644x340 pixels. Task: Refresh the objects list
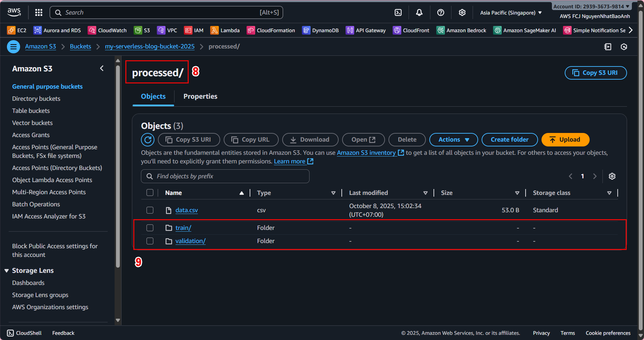(x=148, y=140)
